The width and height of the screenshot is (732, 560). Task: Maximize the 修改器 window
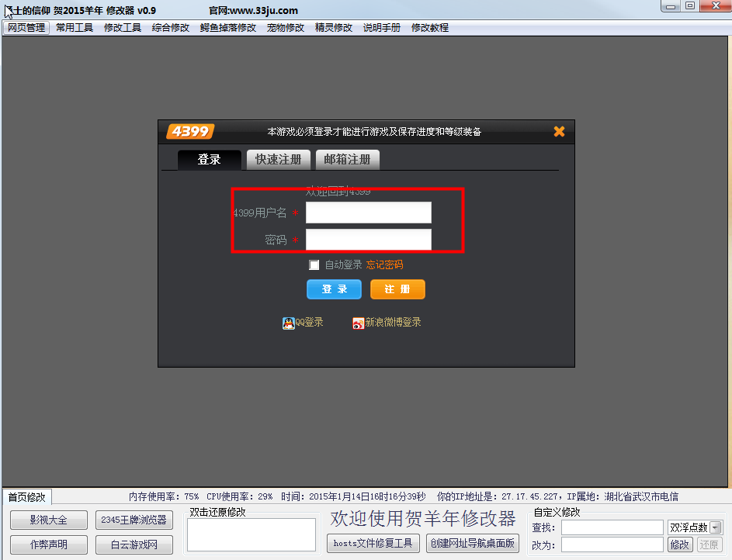[x=690, y=6]
